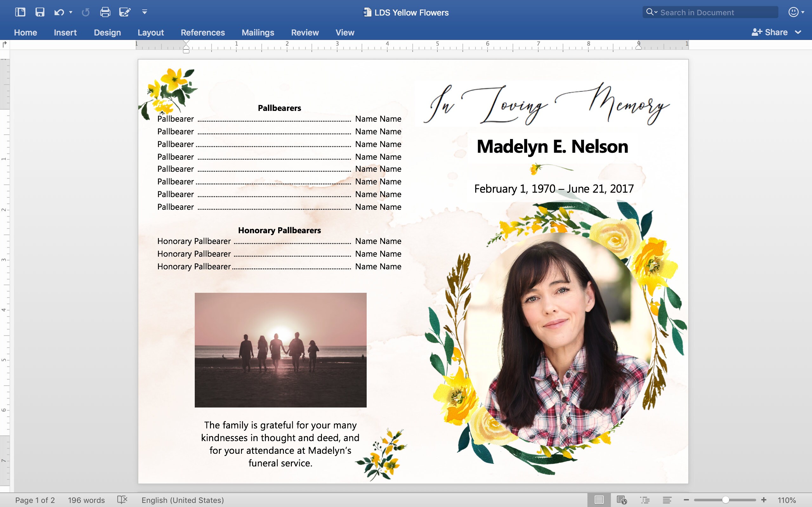812x507 pixels.
Task: Click the spelling and grammar check status icon
Action: 122,500
